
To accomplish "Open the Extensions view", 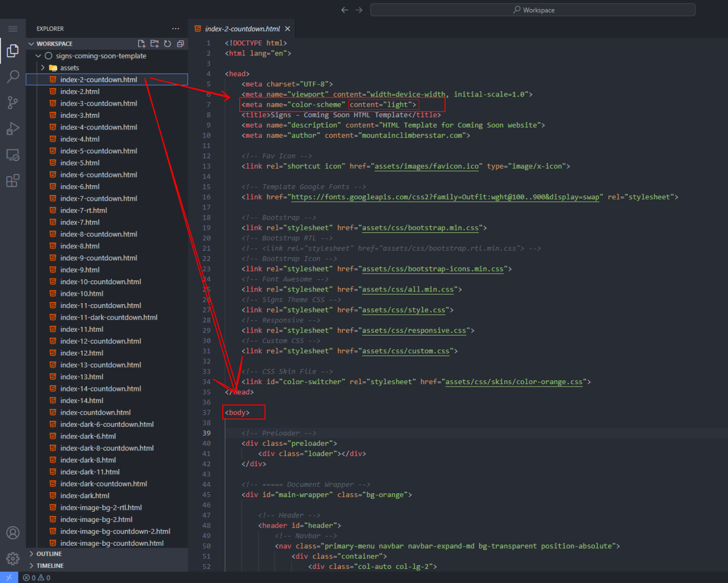I will tap(13, 181).
